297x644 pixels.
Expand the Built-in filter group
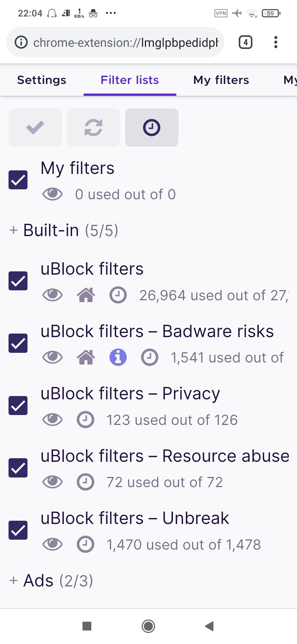click(13, 230)
